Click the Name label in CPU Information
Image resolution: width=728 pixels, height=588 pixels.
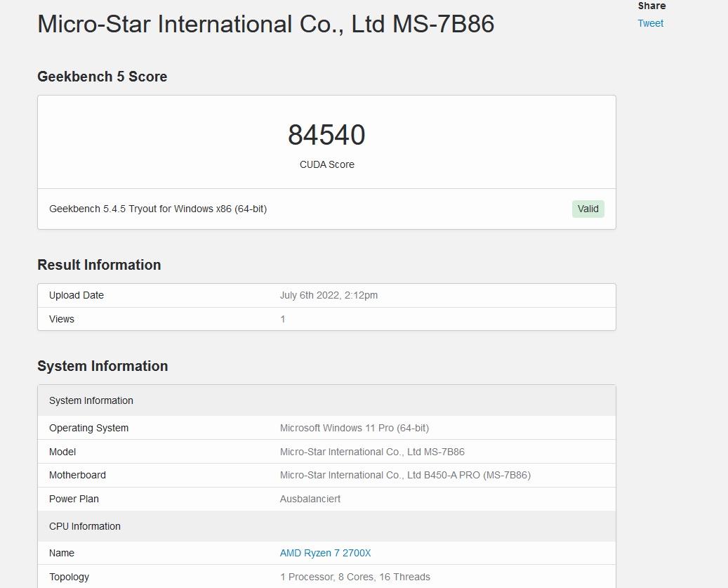[61, 553]
